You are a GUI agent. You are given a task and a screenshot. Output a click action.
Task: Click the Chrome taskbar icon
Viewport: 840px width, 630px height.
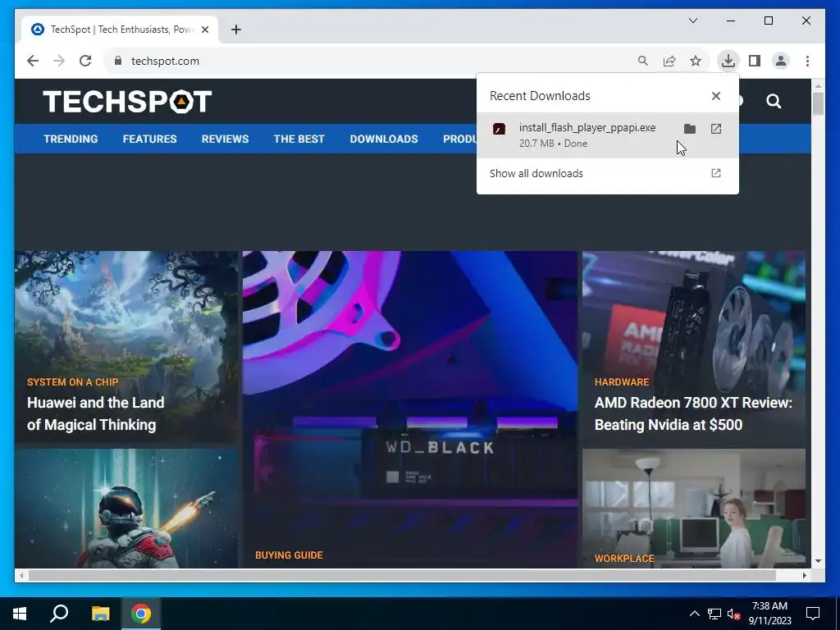pos(141,614)
